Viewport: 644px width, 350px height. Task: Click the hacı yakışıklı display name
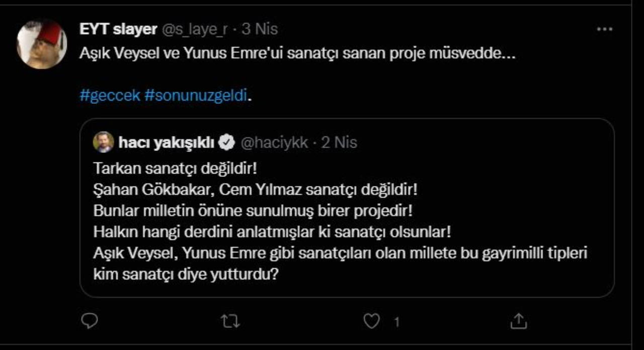pos(167,143)
